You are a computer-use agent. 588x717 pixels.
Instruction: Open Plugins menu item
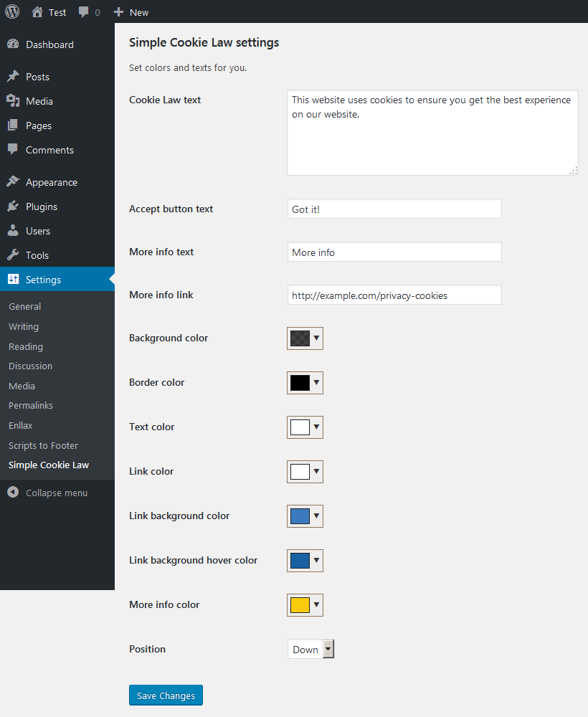point(57,206)
